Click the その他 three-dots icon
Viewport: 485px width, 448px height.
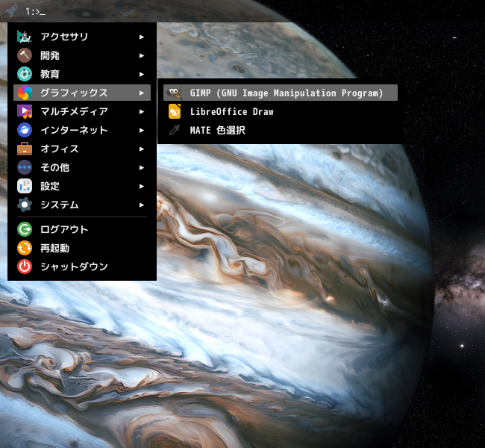(25, 167)
